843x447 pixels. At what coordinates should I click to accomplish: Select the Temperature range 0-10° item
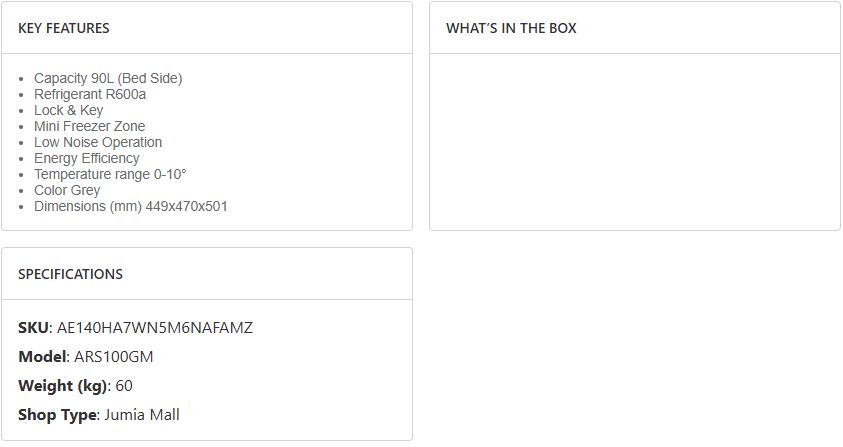pyautogui.click(x=110, y=174)
